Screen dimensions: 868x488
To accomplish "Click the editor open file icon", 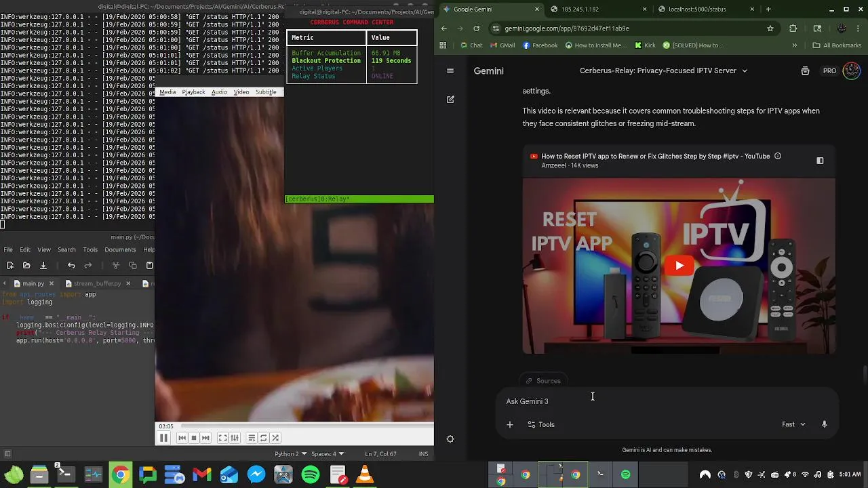I will coord(26,266).
